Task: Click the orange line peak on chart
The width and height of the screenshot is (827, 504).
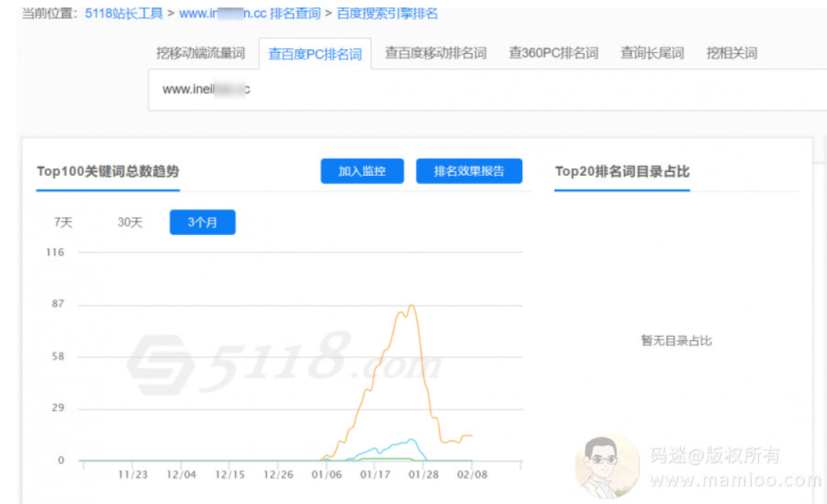Action: click(x=412, y=305)
